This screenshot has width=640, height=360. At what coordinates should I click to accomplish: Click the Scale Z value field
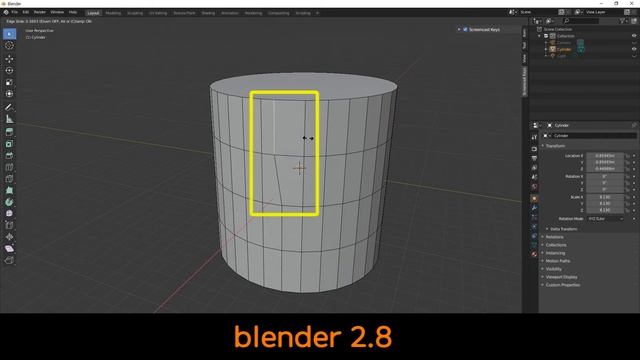(x=605, y=210)
